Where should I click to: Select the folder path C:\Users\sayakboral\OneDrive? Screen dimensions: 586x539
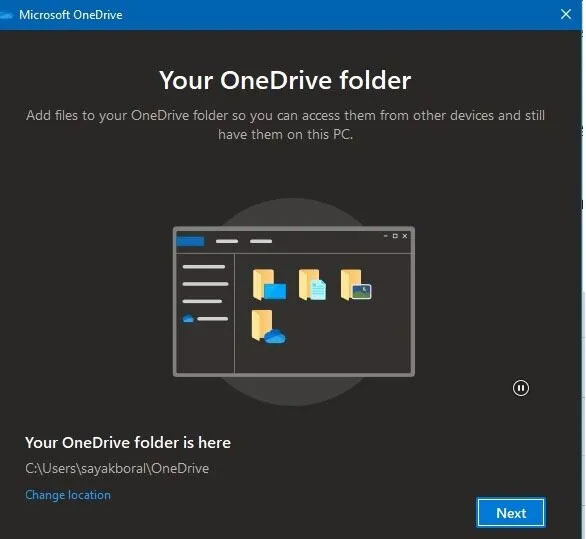point(117,468)
